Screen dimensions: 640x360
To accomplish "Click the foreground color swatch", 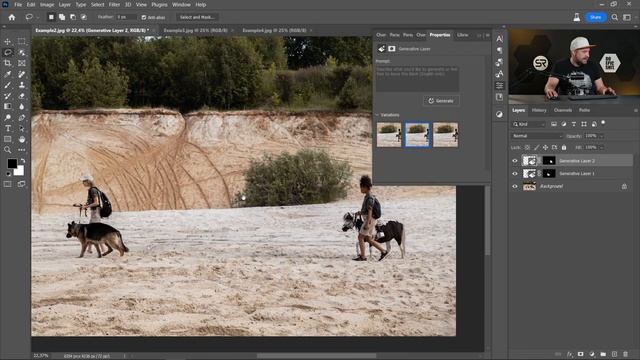I will [x=12, y=163].
